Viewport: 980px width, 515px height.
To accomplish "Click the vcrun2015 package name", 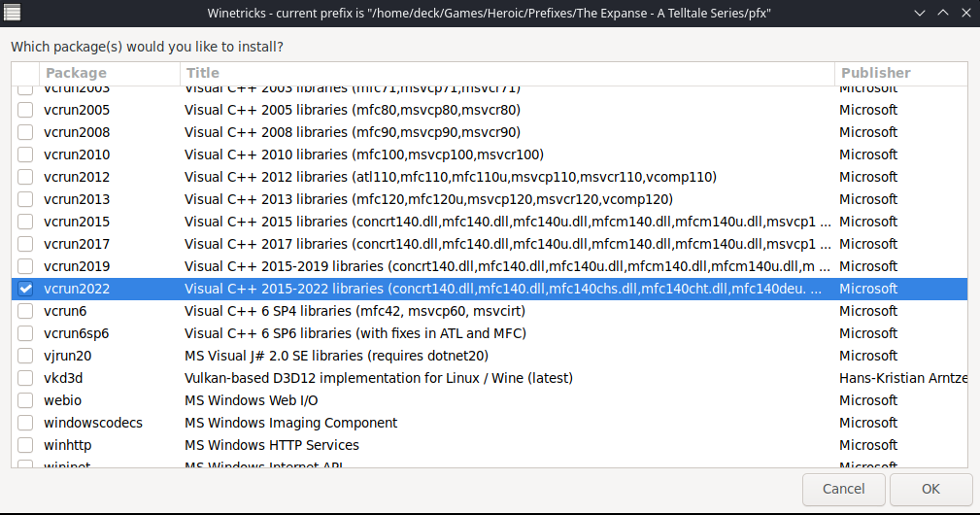I will click(77, 222).
